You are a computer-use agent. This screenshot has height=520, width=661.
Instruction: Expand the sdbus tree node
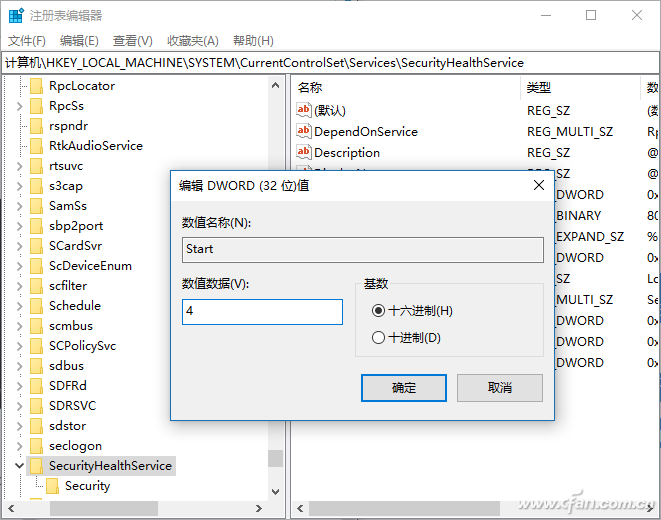[x=19, y=366]
